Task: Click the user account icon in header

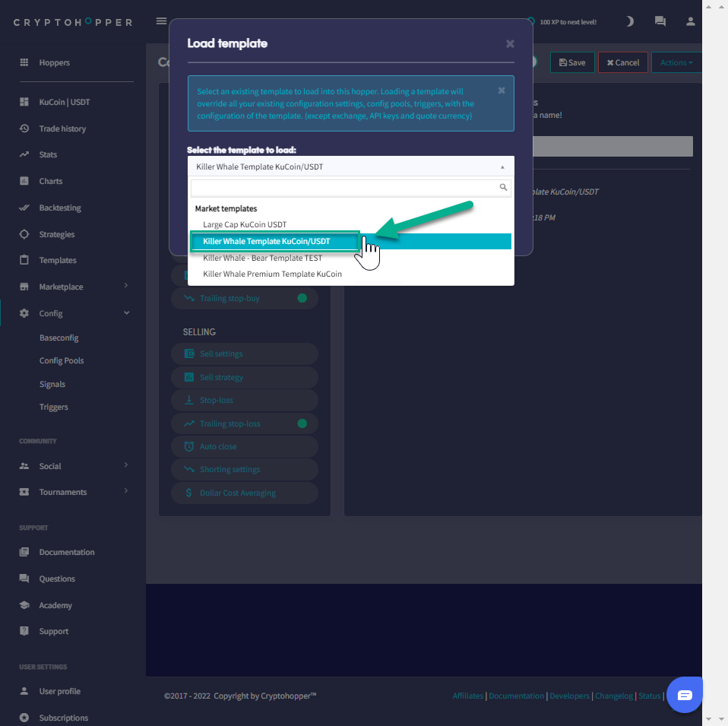Action: click(690, 21)
